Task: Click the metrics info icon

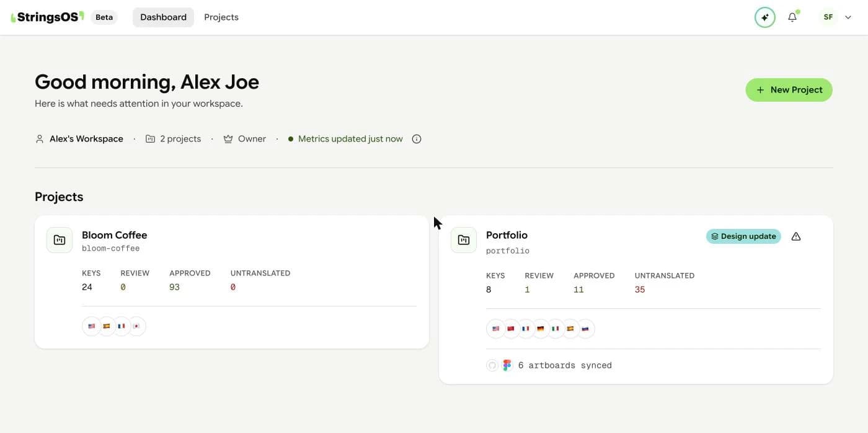Action: 417,139
